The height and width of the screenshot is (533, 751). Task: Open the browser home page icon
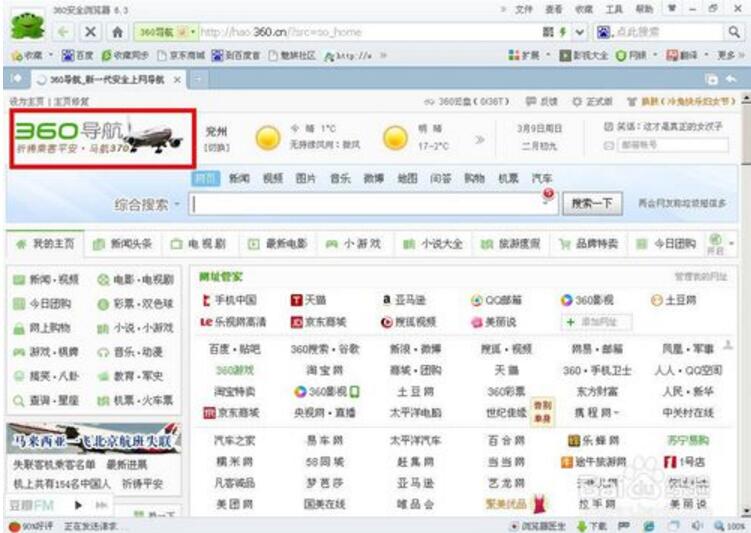117,32
